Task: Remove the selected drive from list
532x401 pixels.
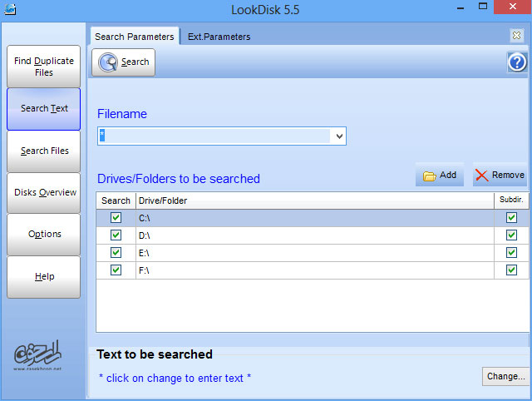Action: click(x=500, y=175)
